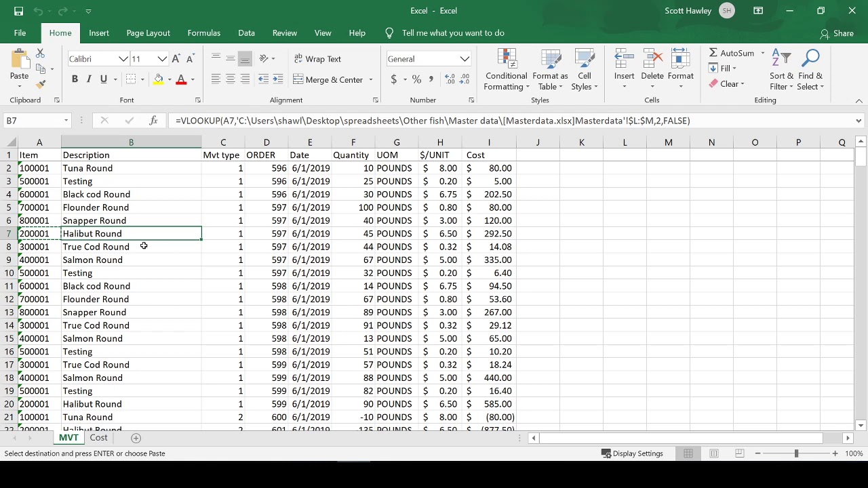Apply the yellow Fill Color swatch
The width and height of the screenshot is (868, 488).
[158, 79]
